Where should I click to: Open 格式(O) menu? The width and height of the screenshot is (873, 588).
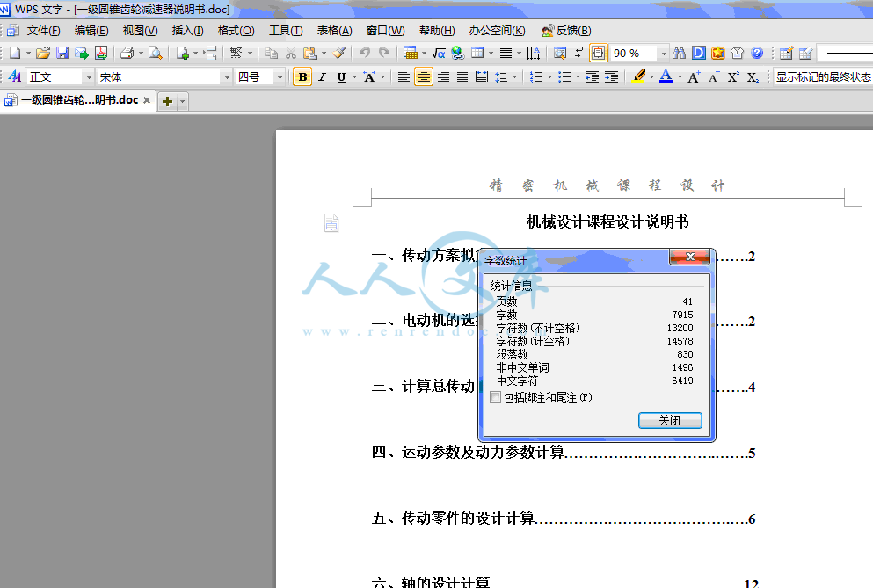[236, 31]
